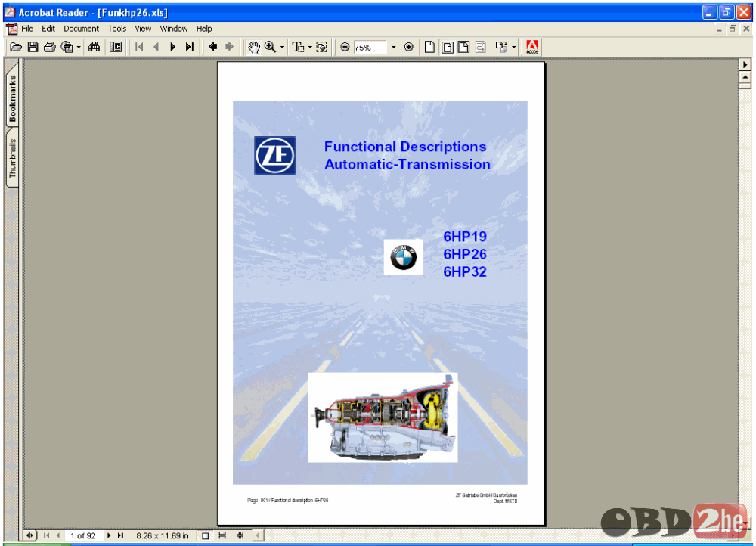This screenshot has height=546, width=756.
Task: Go to previous page in status bar
Action: pyautogui.click(x=58, y=535)
